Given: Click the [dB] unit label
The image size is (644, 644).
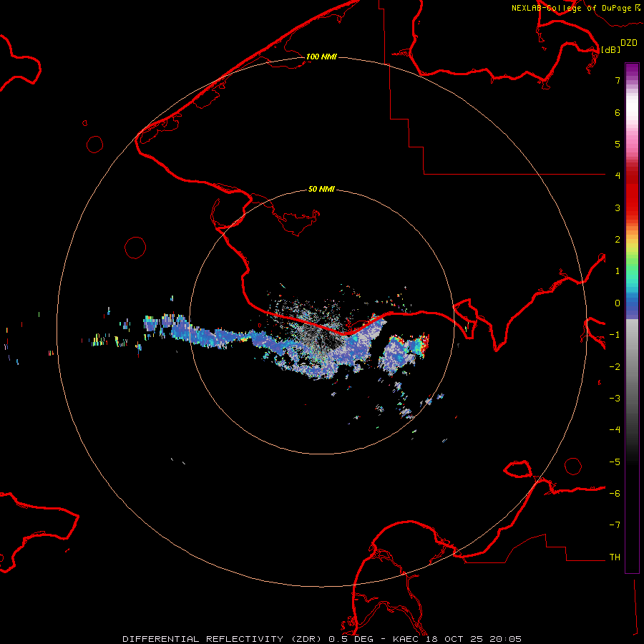Looking at the screenshot, I should pyautogui.click(x=611, y=49).
